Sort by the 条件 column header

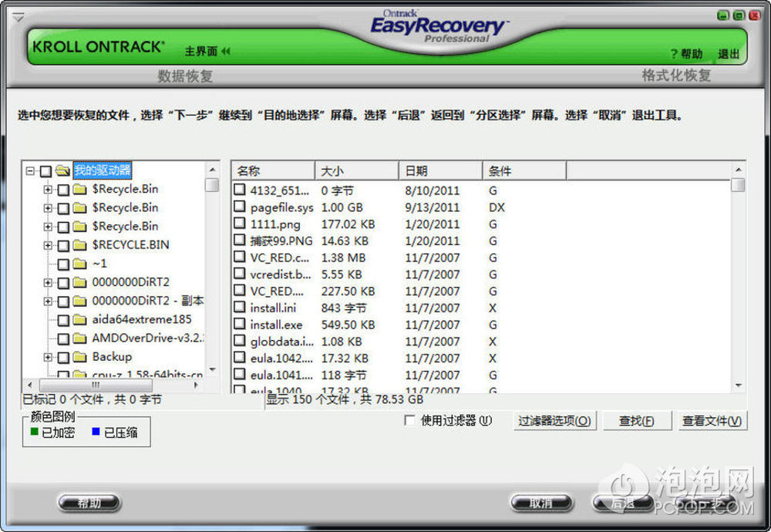coord(524,171)
